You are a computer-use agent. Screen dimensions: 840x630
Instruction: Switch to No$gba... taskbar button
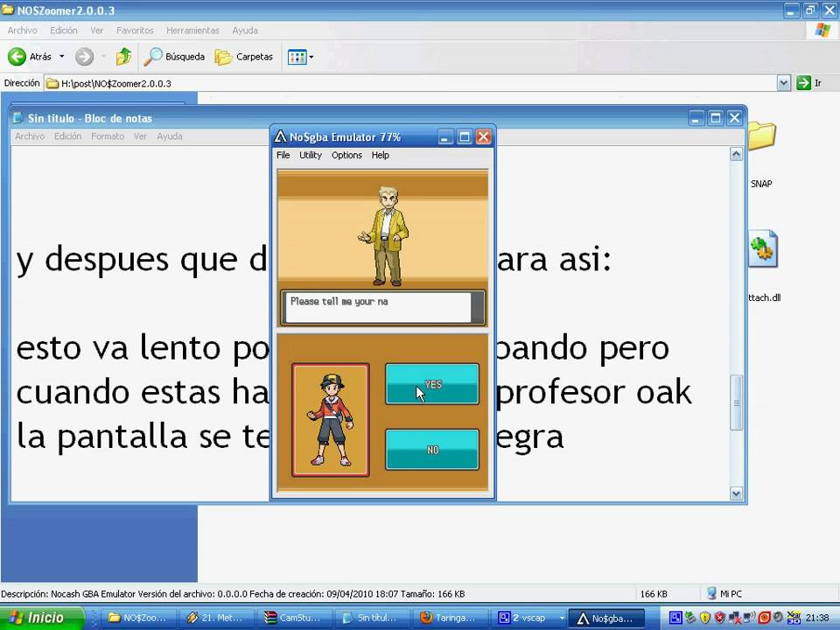coord(606,618)
